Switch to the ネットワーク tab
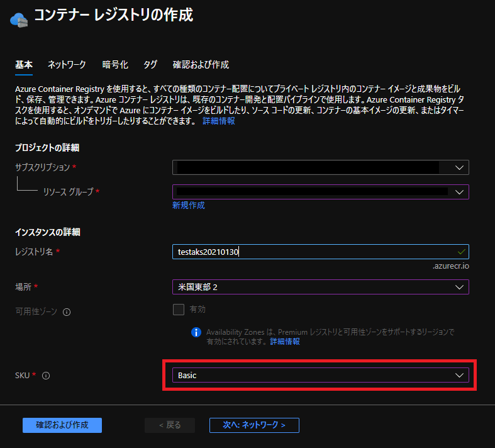The width and height of the screenshot is (495, 448). click(x=67, y=65)
